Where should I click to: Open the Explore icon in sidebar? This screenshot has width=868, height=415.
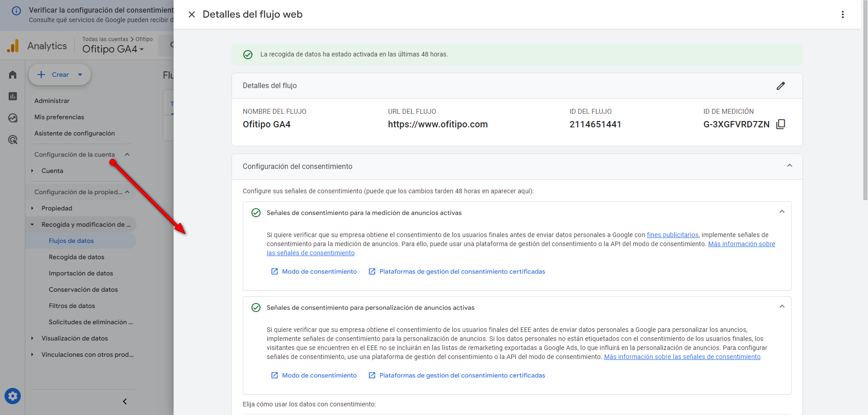tap(13, 118)
